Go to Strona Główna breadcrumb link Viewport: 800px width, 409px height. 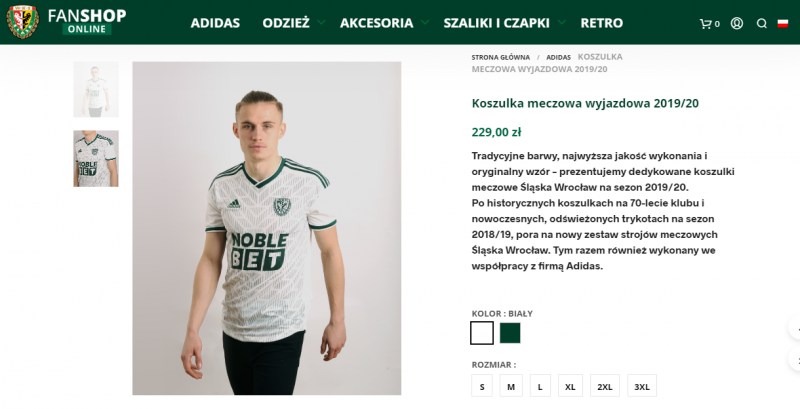coord(501,57)
